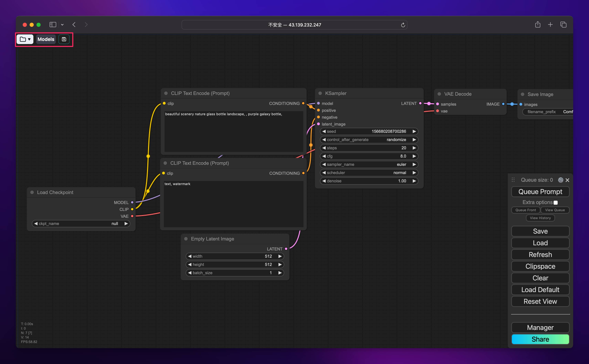Enable the Extra options checkbox

pyautogui.click(x=556, y=203)
